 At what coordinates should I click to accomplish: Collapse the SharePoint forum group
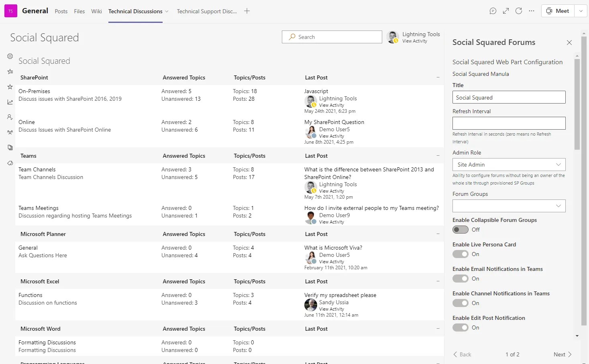point(438,77)
